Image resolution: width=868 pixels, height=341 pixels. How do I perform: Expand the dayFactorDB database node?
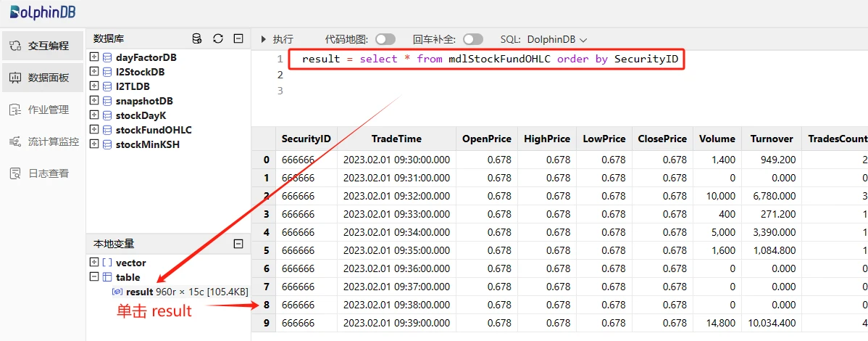tap(94, 57)
